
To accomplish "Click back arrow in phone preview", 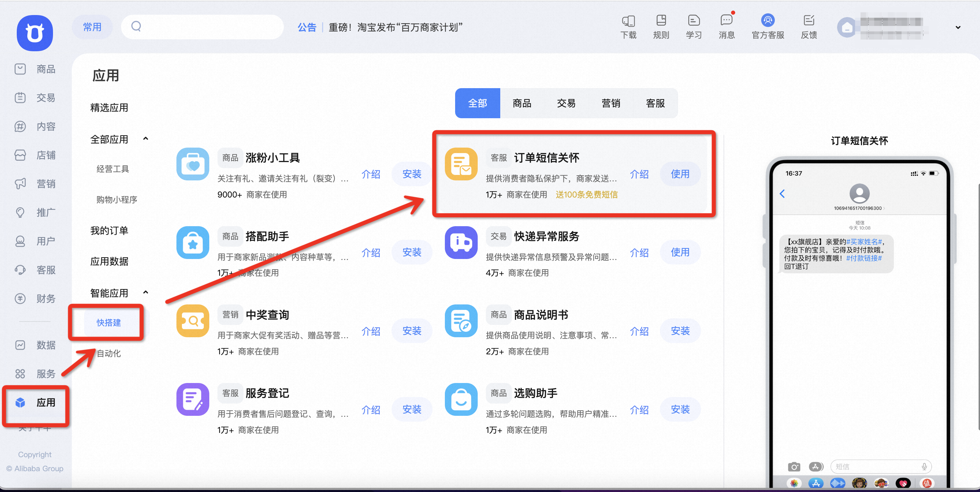I will coord(782,194).
